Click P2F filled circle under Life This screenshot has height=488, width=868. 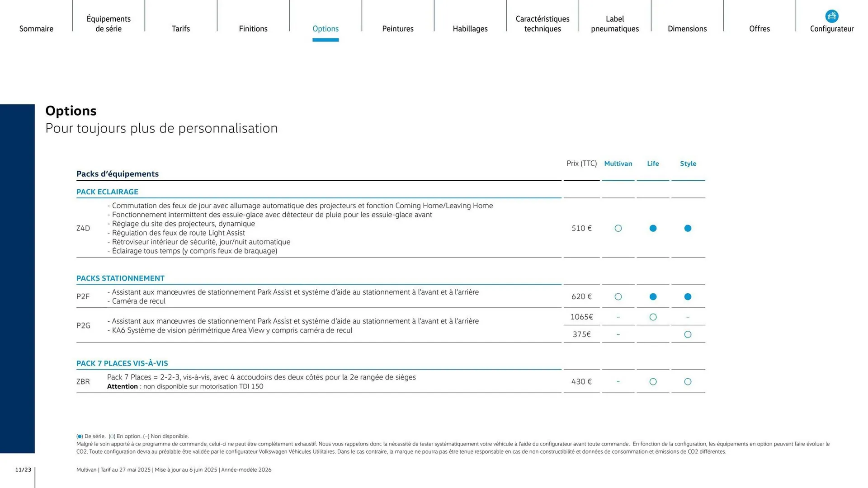click(653, 297)
